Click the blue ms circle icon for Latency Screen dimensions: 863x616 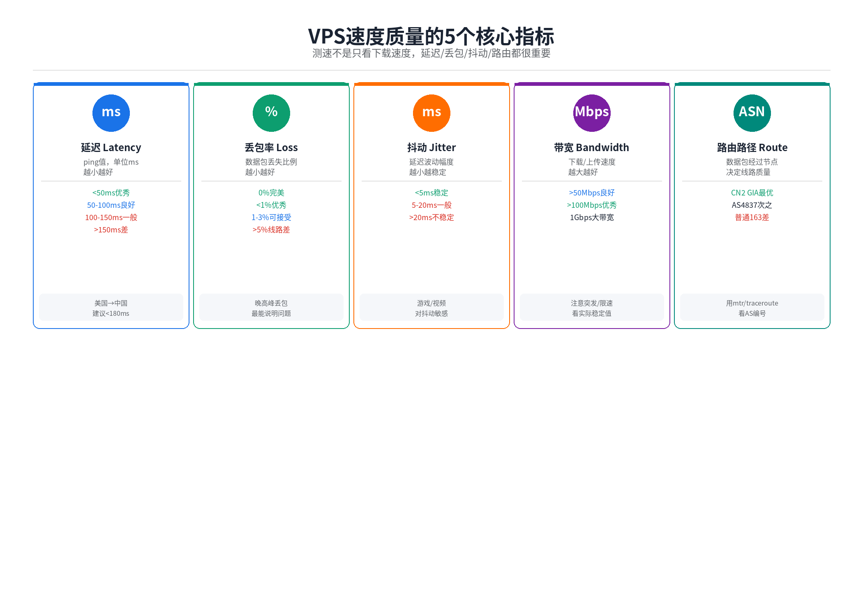pyautogui.click(x=111, y=113)
